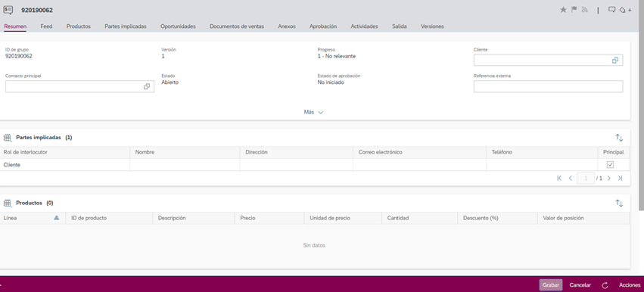Click the ID de grupo value 920190062
This screenshot has width=644, height=292.
tap(18, 56)
